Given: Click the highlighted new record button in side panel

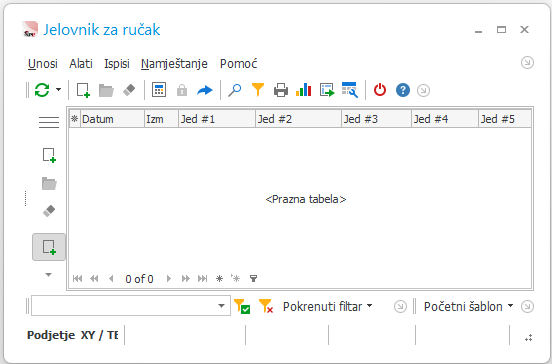Looking at the screenshot, I should 49,247.
